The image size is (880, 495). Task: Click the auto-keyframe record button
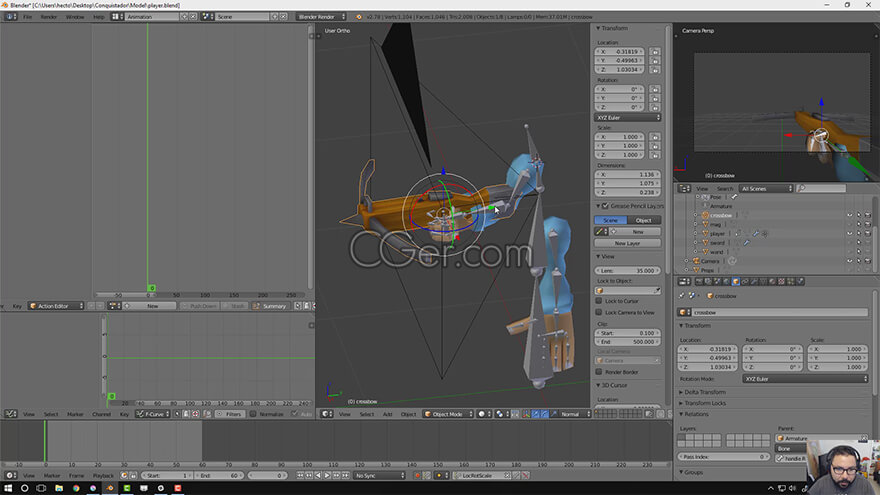417,475
